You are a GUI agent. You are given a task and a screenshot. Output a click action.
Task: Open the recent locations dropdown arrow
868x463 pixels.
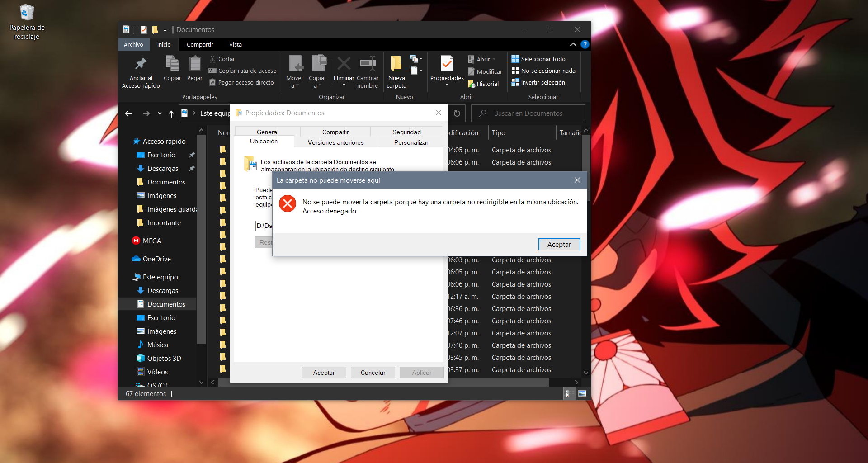(x=160, y=113)
